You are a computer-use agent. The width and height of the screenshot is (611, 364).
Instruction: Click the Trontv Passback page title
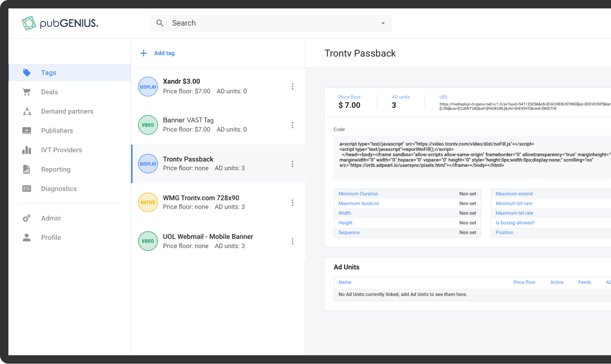(x=360, y=53)
